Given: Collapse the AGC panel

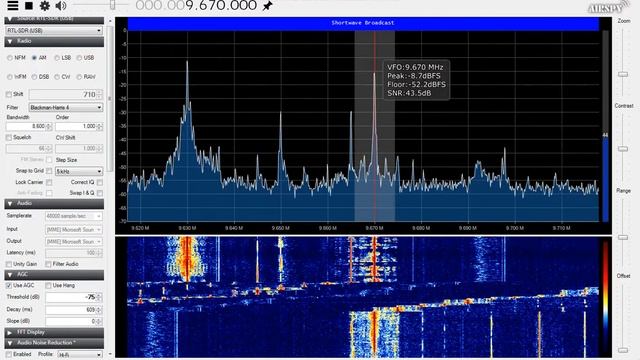Looking at the screenshot, I should coord(54,274).
